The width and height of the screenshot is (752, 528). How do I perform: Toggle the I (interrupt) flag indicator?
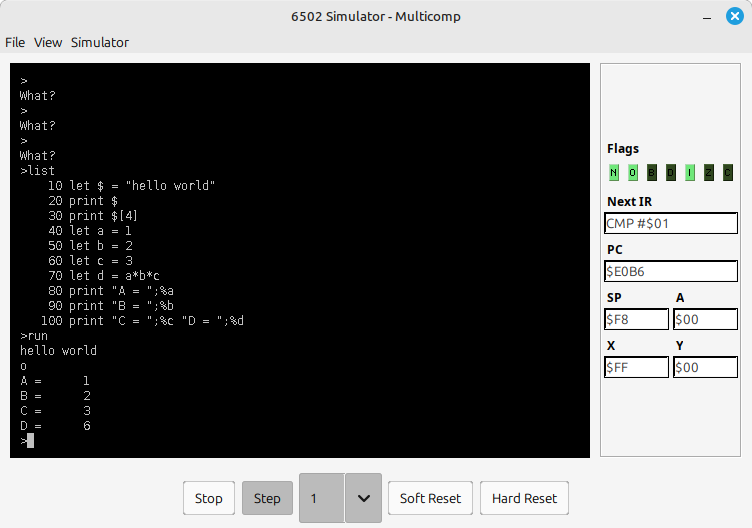click(690, 173)
